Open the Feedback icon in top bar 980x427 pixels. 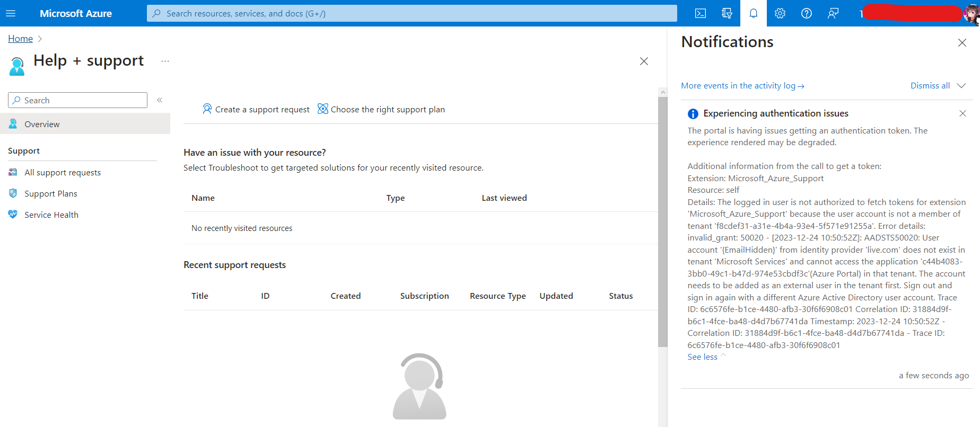pos(833,13)
